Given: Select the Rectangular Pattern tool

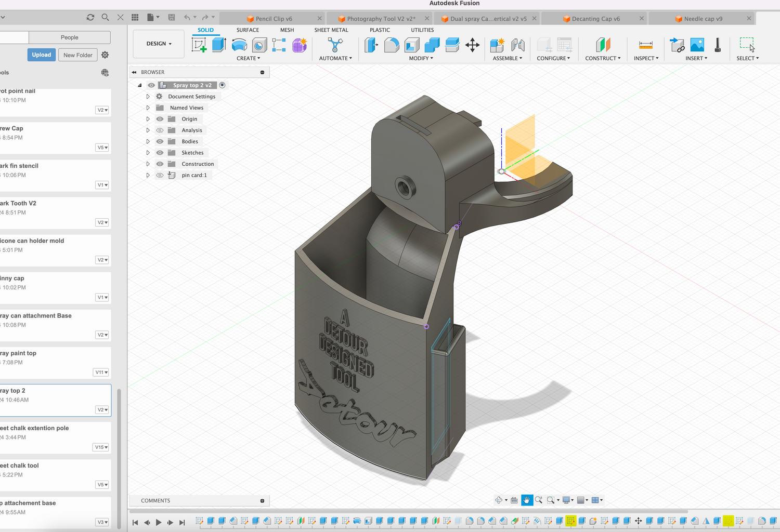Looking at the screenshot, I should [279, 45].
